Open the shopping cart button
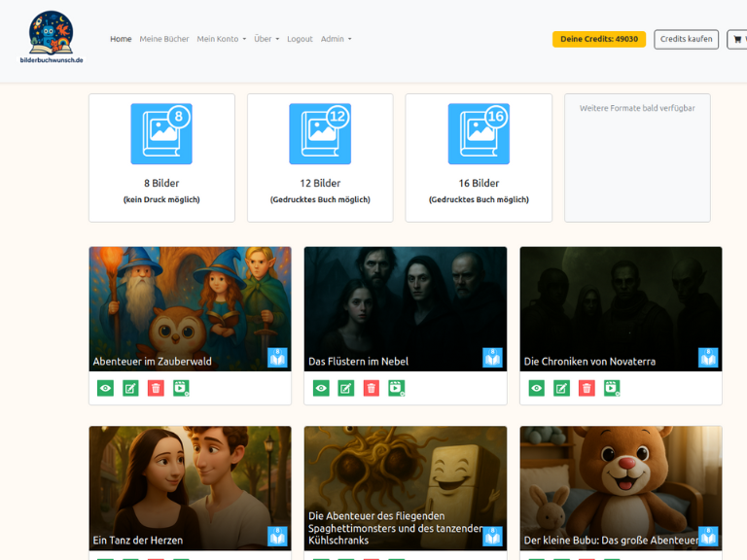The image size is (747, 560). click(x=737, y=39)
